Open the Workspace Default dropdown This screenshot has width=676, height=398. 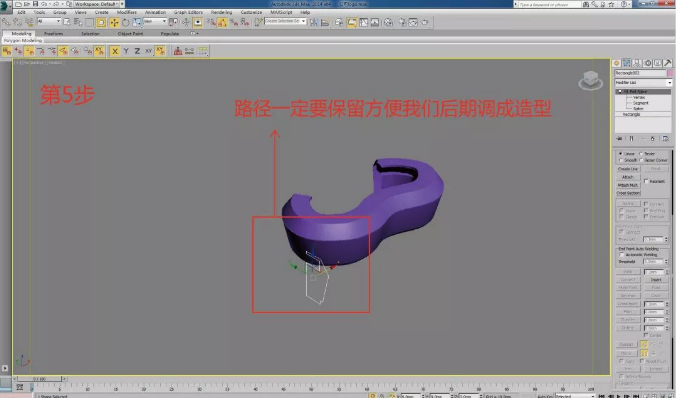coord(98,3)
